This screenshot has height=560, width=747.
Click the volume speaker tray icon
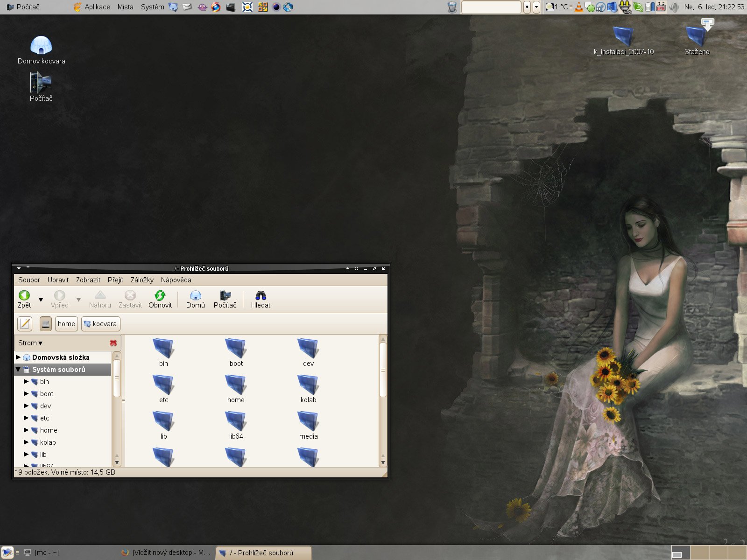click(674, 7)
